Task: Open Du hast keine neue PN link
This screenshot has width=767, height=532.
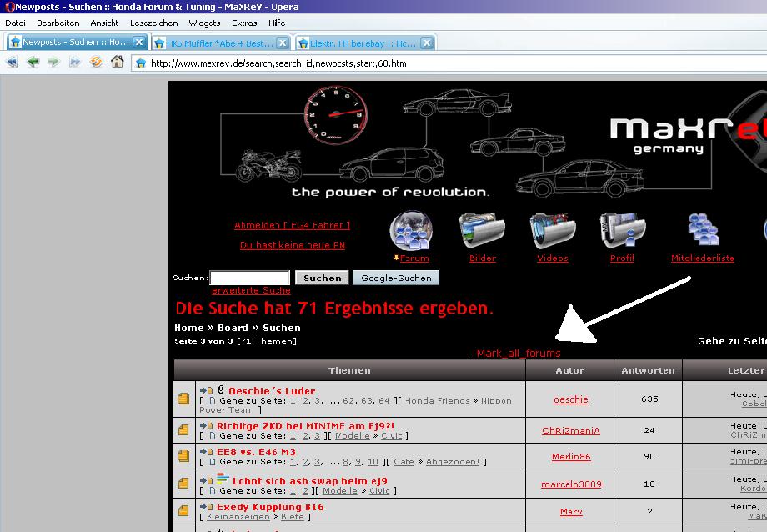Action: (292, 245)
